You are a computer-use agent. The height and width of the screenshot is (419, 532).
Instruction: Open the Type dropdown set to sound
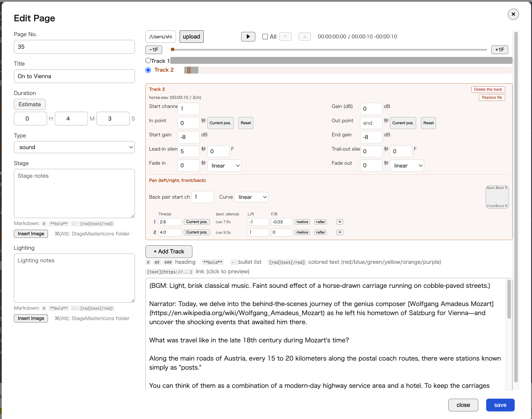pyautogui.click(x=74, y=147)
